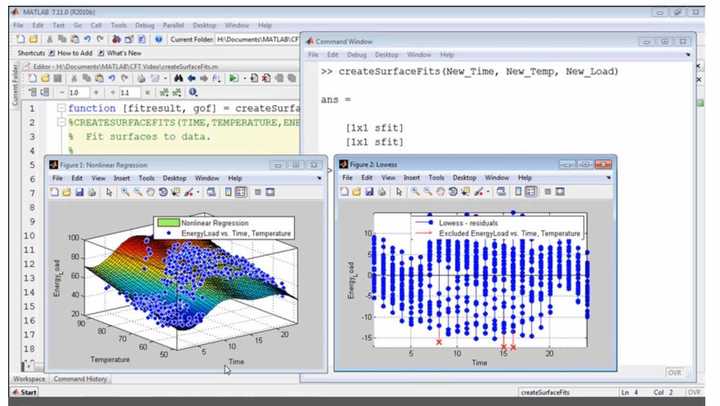Open Brush tool dropdown arrow in Figure 2

[x=488, y=192]
